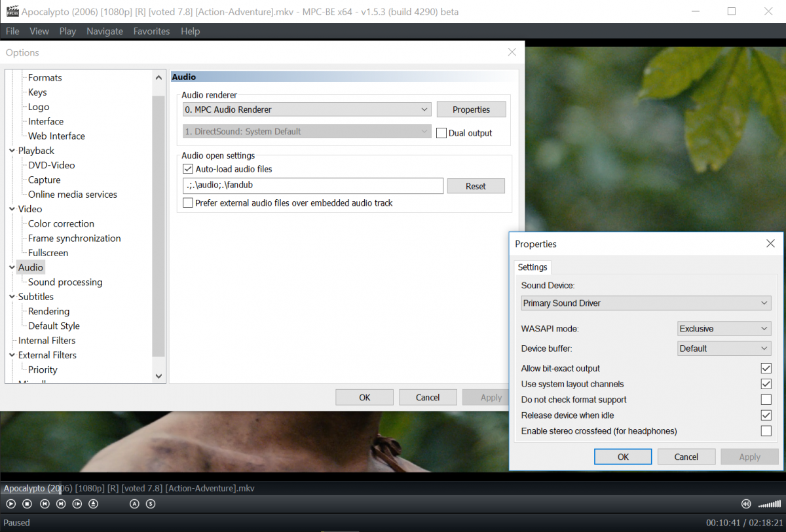Click the 00:10:41 / 02:18:21 time display
This screenshot has height=532, width=786.
(745, 523)
